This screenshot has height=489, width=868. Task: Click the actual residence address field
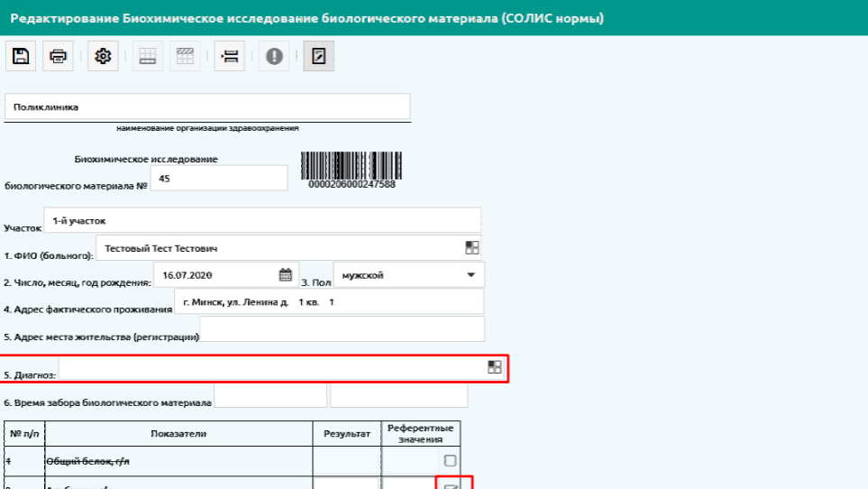328,302
